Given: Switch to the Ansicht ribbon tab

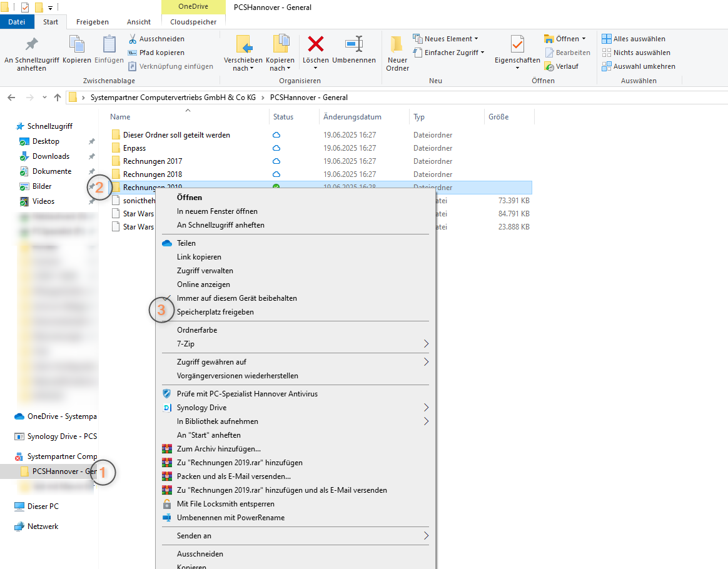Looking at the screenshot, I should [139, 22].
